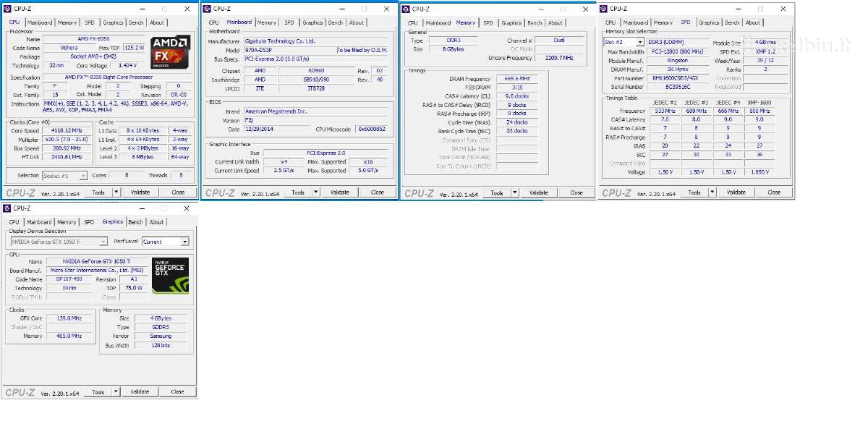Click the Tools button in the Mainboard window
The width and height of the screenshot is (868, 429).
[298, 192]
